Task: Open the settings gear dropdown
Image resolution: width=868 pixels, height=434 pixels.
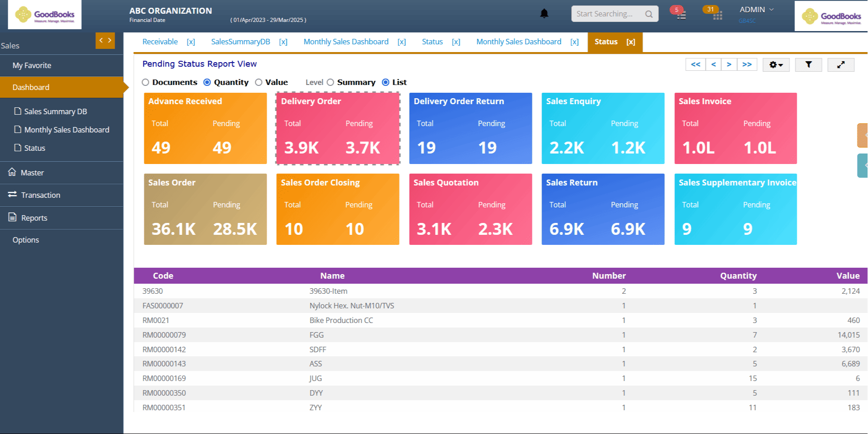Action: [x=776, y=65]
